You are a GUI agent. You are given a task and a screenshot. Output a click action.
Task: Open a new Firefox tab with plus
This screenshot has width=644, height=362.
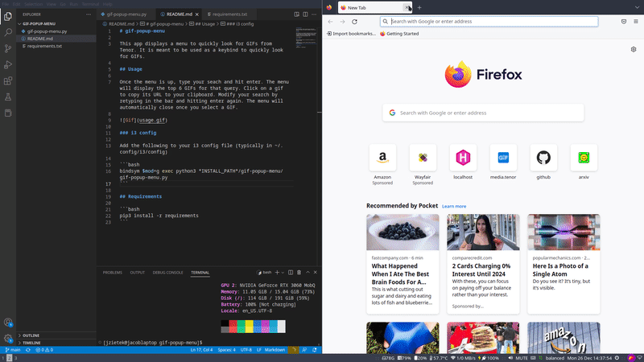[x=419, y=8]
